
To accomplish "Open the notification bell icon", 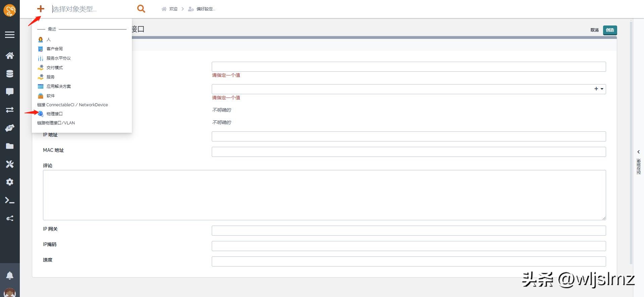I will (10, 276).
